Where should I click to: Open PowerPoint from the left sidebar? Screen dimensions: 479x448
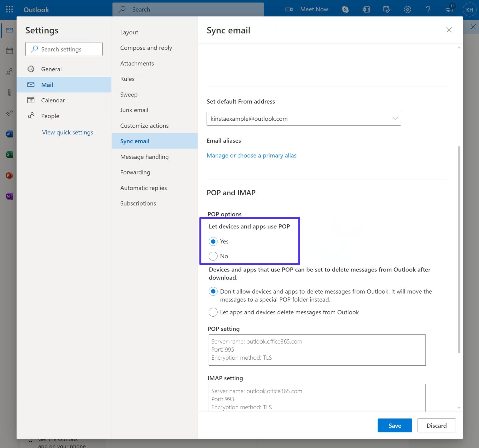coord(9,175)
